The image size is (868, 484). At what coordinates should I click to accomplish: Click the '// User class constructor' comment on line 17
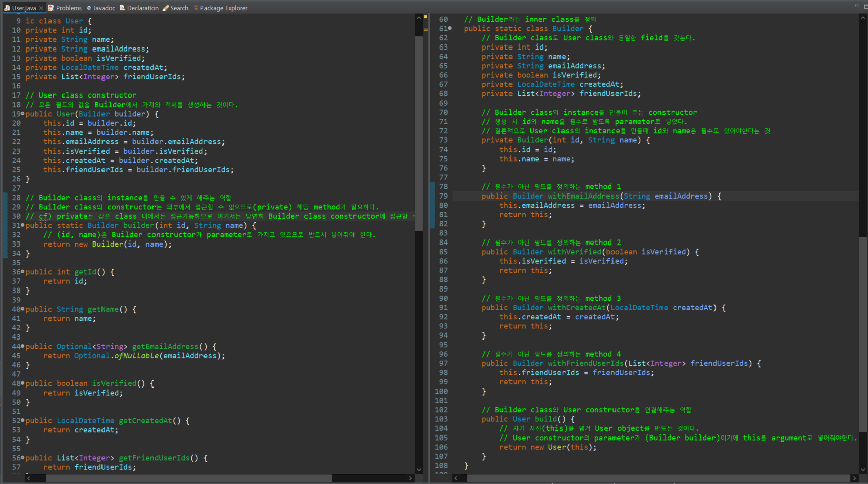coord(81,95)
